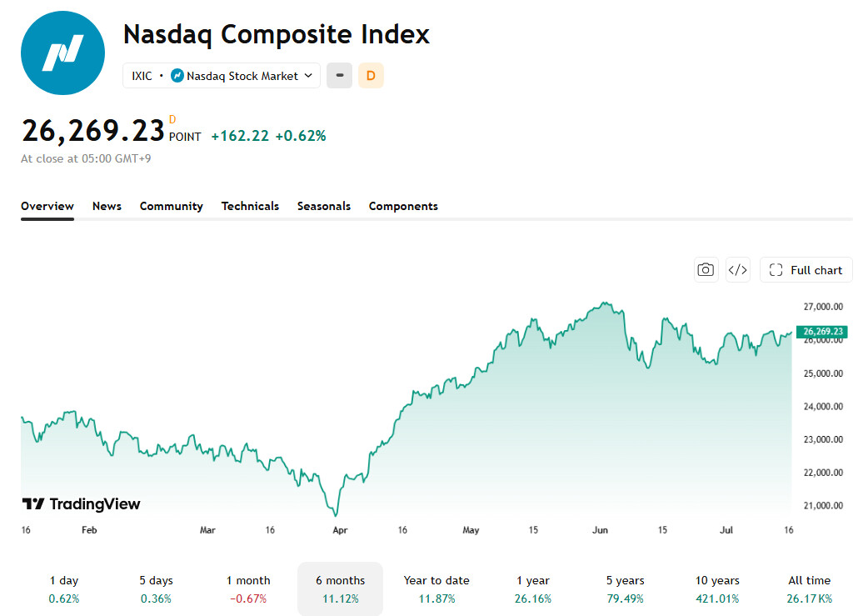Select Year to date range
868x616 pixels.
(436, 588)
